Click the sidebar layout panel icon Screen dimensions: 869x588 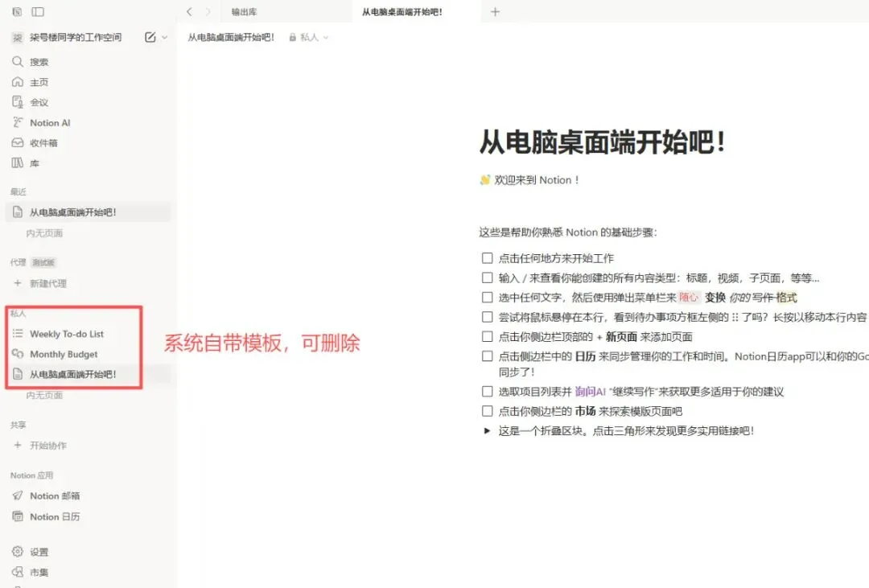pos(38,11)
